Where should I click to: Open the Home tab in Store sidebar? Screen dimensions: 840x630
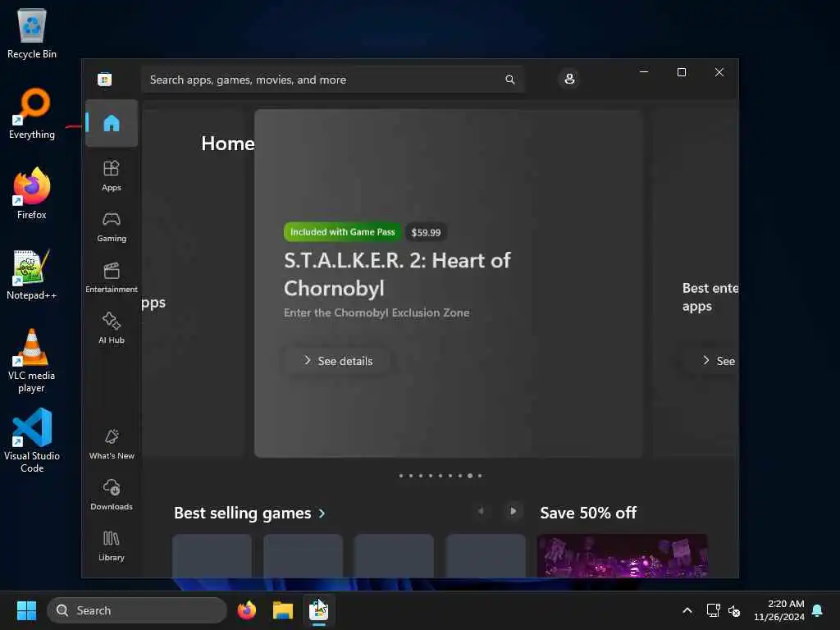pos(112,123)
